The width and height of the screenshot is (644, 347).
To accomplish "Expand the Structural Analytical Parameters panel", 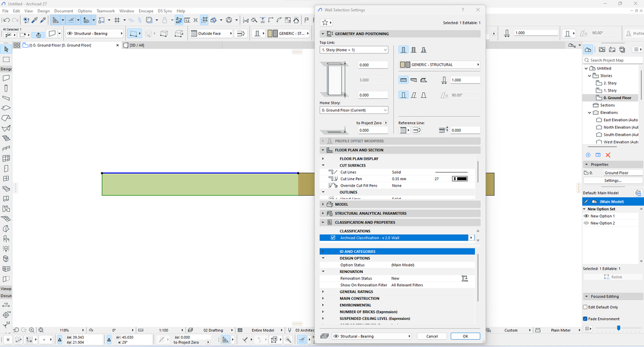I will pyautogui.click(x=323, y=213).
